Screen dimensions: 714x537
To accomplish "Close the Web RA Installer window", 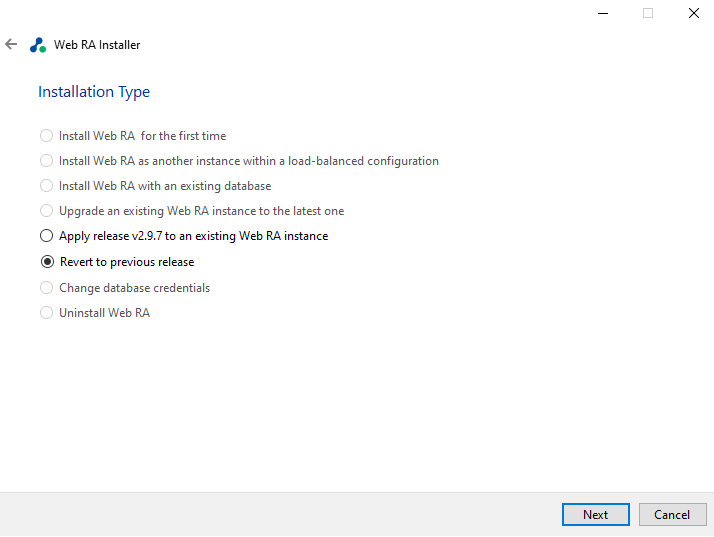I will point(693,13).
